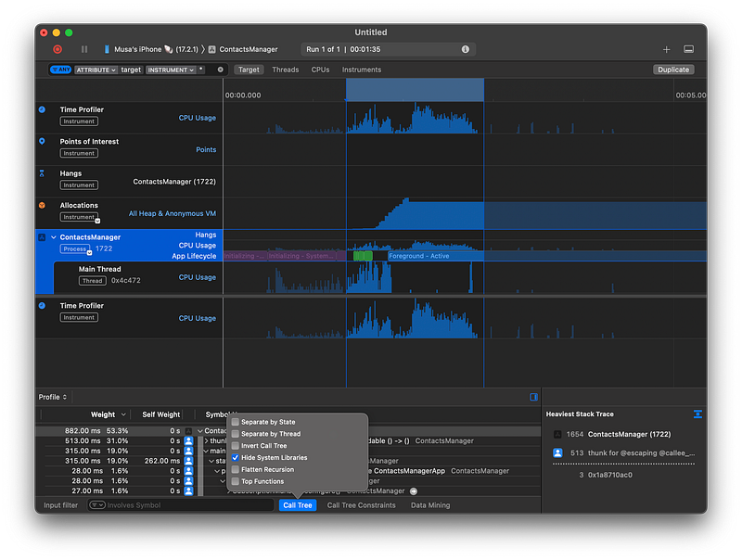Uncheck Hide System Libraries option
This screenshot has height=560, width=742.
[236, 458]
